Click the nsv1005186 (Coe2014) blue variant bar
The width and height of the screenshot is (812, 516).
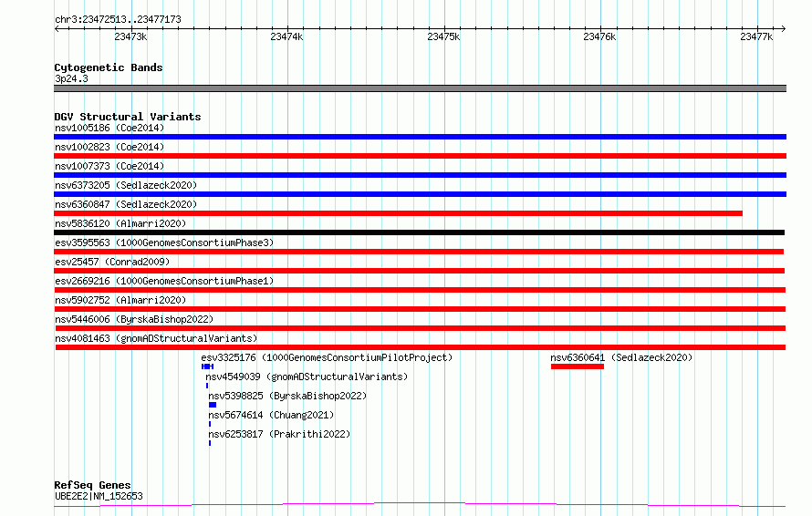click(x=420, y=137)
